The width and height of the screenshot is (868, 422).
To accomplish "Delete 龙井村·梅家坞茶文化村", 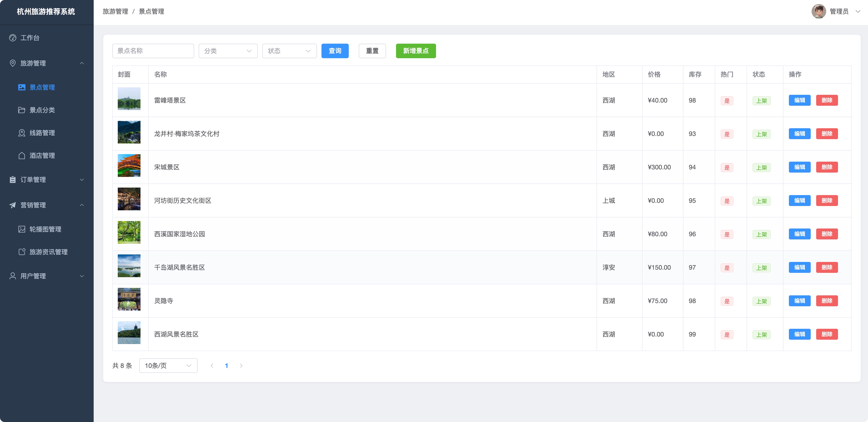I will tap(827, 133).
